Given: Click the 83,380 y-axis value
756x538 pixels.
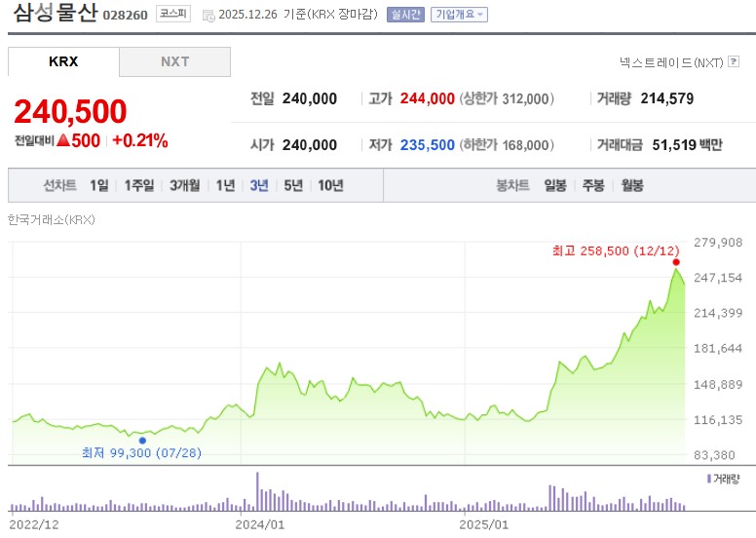Looking at the screenshot, I should tap(714, 455).
